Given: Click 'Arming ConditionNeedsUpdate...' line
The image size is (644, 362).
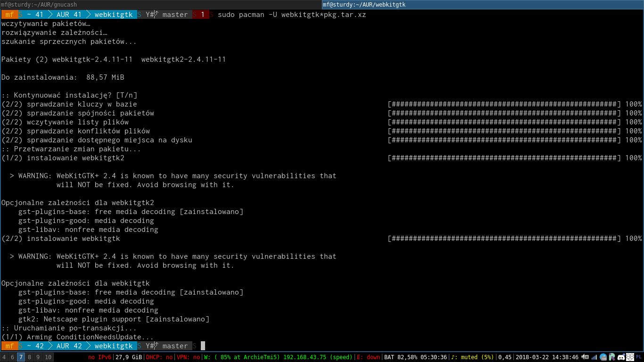Looking at the screenshot, I should pyautogui.click(x=78, y=337).
